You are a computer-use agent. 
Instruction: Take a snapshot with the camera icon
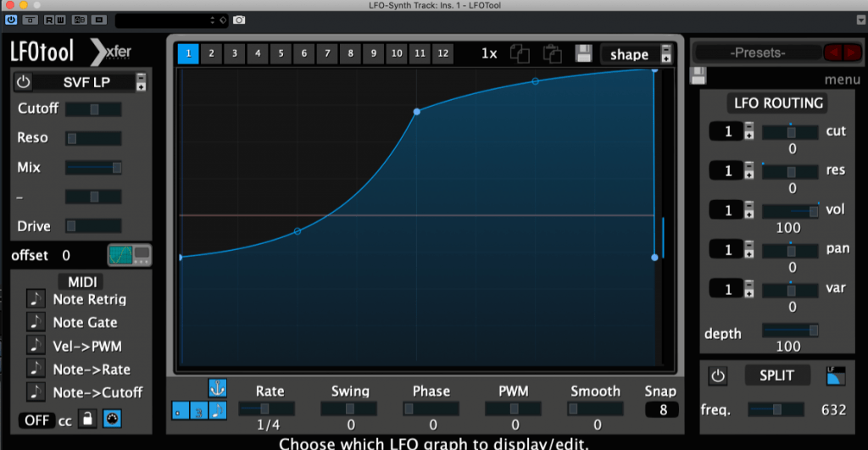pyautogui.click(x=240, y=19)
